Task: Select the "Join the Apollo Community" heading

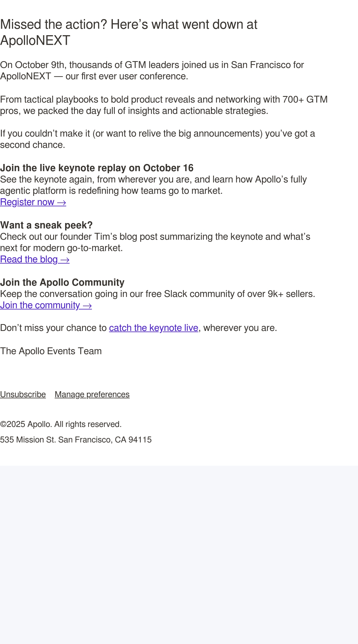Action: [x=62, y=282]
